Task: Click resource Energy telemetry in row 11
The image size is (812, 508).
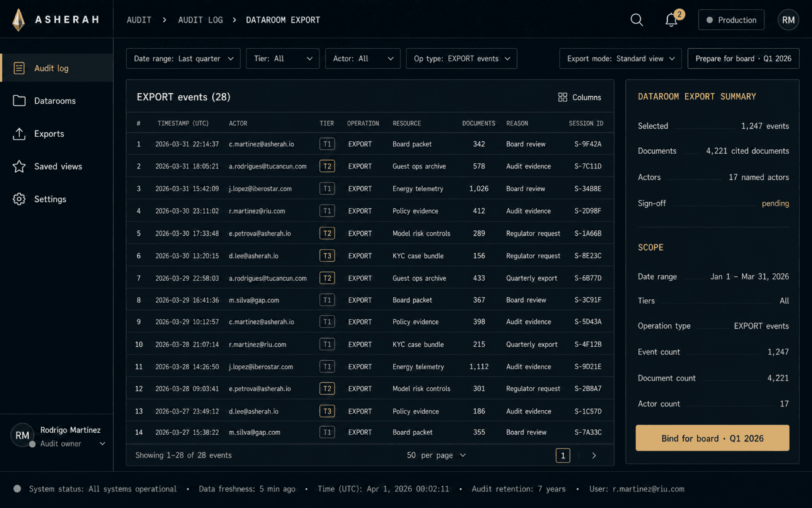Action: 418,367
